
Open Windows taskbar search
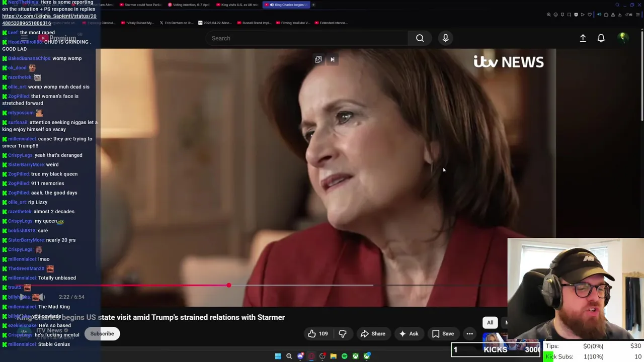tap(289, 356)
